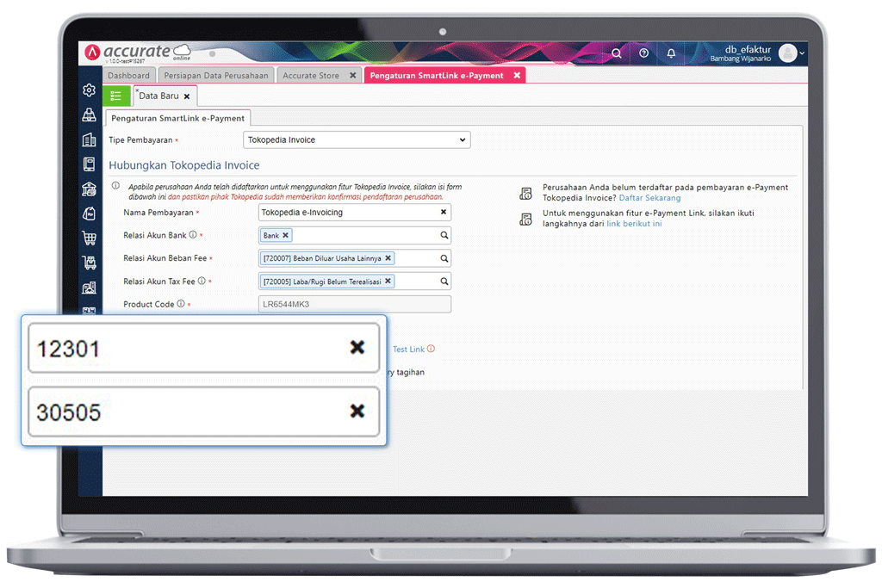
Task: Open the link berikut ini guide
Action: click(x=634, y=224)
